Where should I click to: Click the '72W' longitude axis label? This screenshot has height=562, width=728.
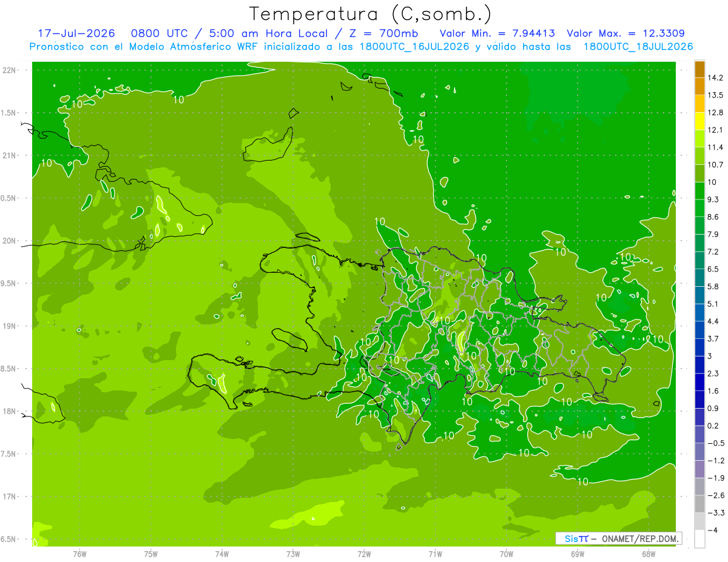tap(364, 554)
